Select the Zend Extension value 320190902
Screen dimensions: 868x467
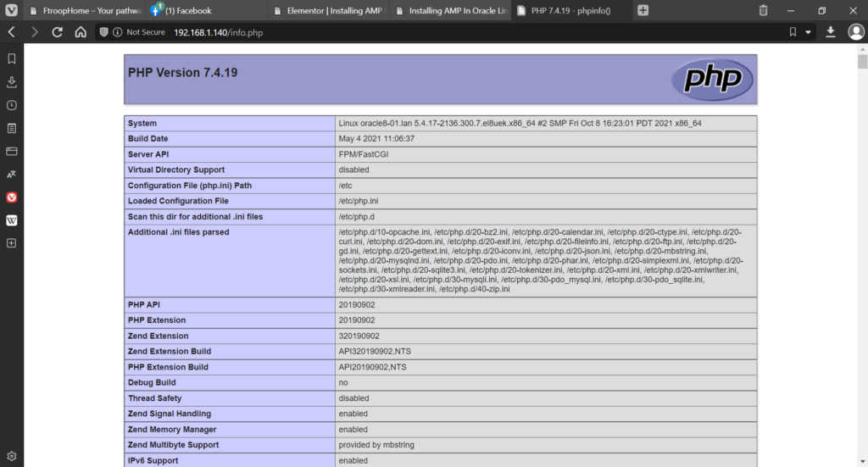pos(359,336)
